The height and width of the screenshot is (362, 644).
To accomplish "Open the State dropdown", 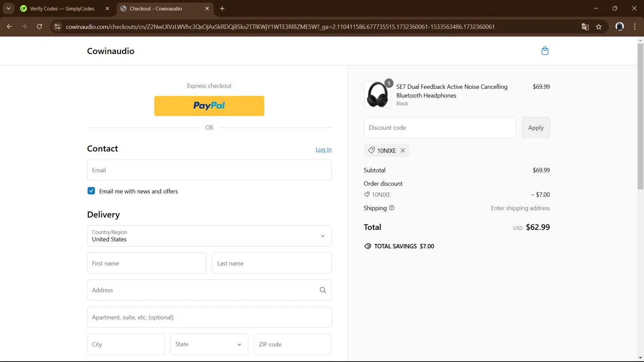I will (x=209, y=344).
